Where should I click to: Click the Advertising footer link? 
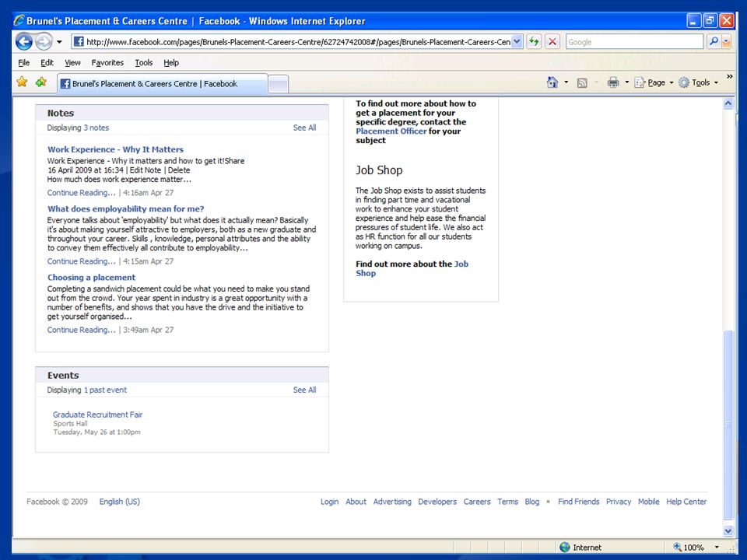pos(392,502)
